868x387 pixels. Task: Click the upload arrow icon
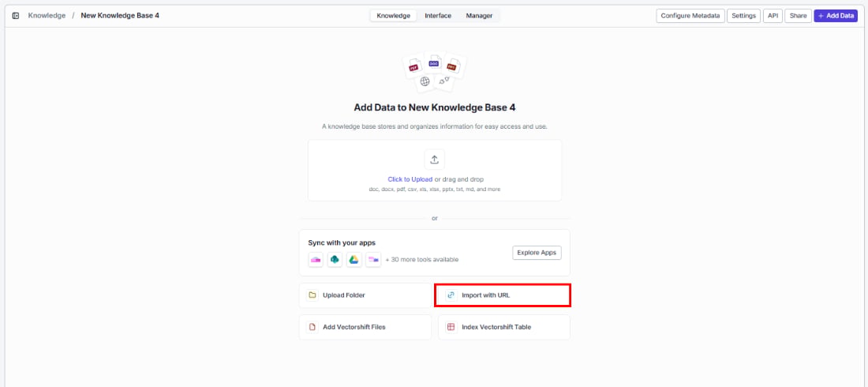[435, 160]
